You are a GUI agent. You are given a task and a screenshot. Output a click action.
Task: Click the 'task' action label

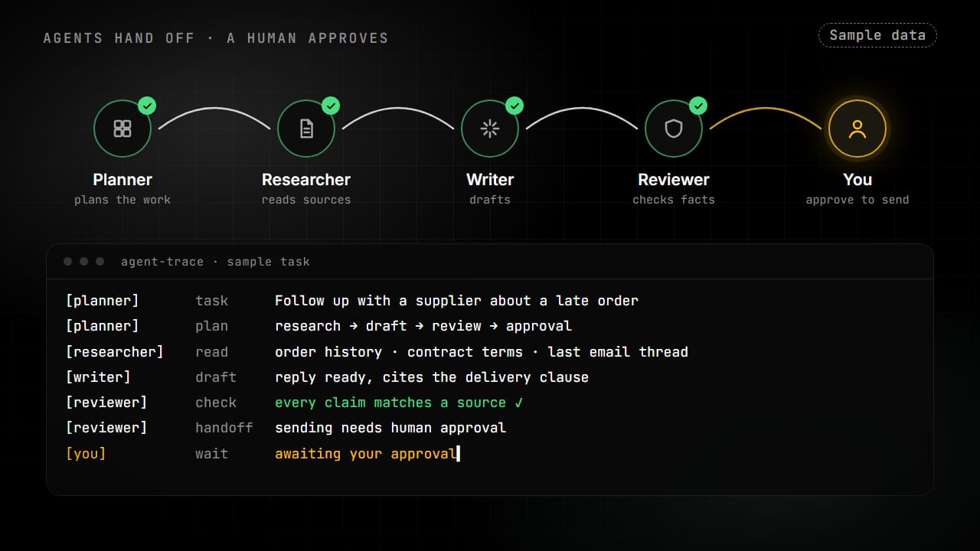pyautogui.click(x=212, y=301)
